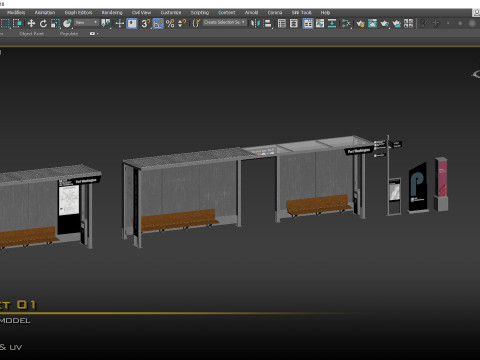The height and width of the screenshot is (360, 480).
Task: Open the Content menu
Action: [227, 12]
